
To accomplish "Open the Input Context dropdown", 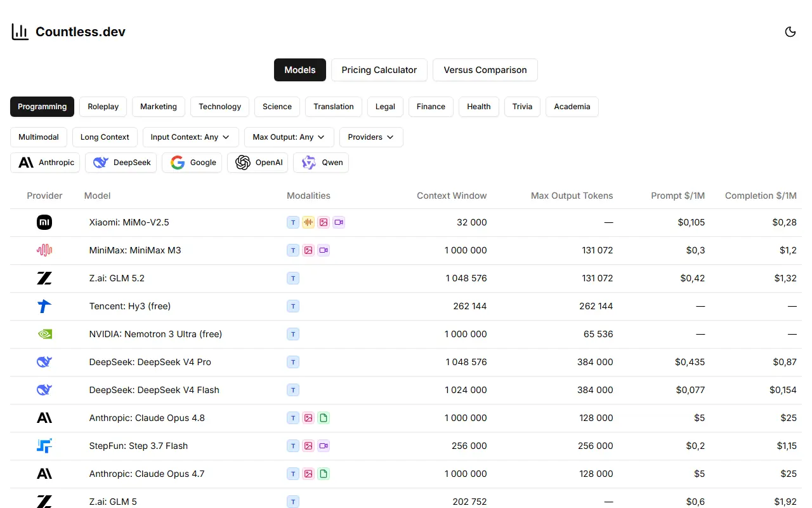I will 191,137.
